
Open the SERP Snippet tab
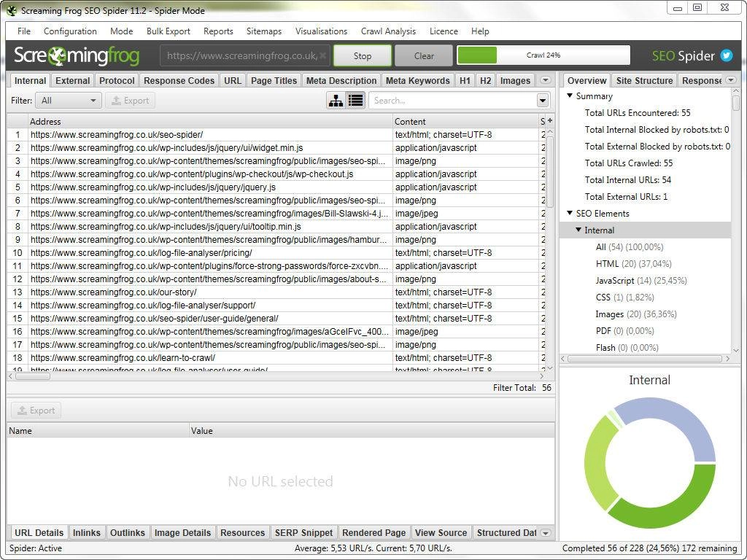point(303,533)
